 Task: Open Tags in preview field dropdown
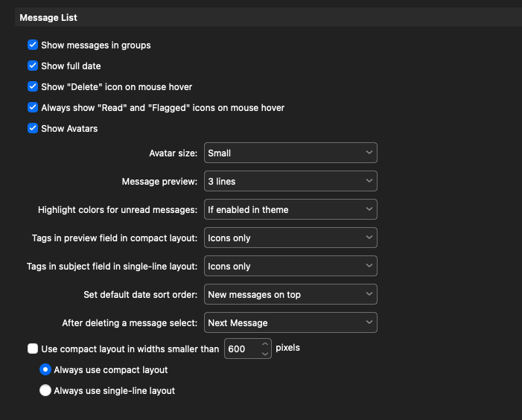[x=290, y=238]
